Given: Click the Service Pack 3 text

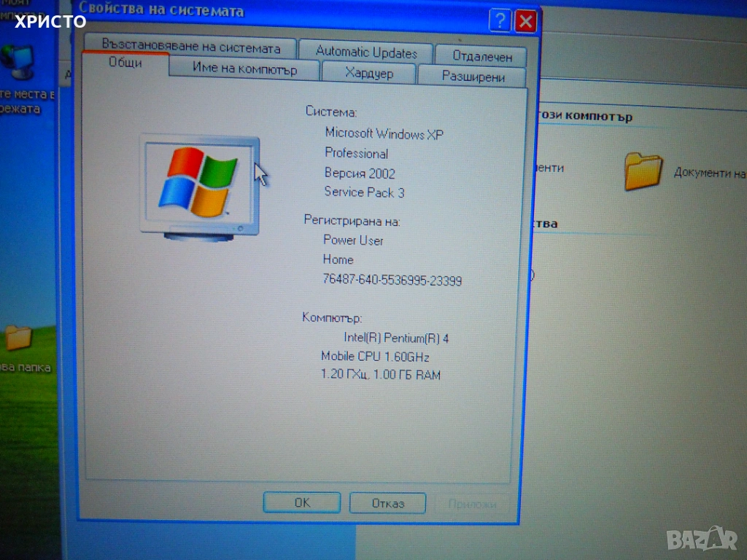Looking at the screenshot, I should pyautogui.click(x=364, y=192).
